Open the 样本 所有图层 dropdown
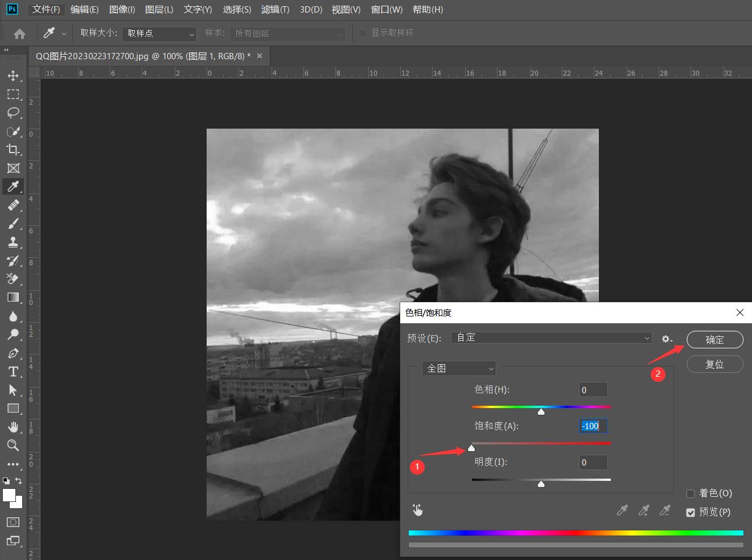Screen dimensions: 752x560 pyautogui.click(x=288, y=34)
